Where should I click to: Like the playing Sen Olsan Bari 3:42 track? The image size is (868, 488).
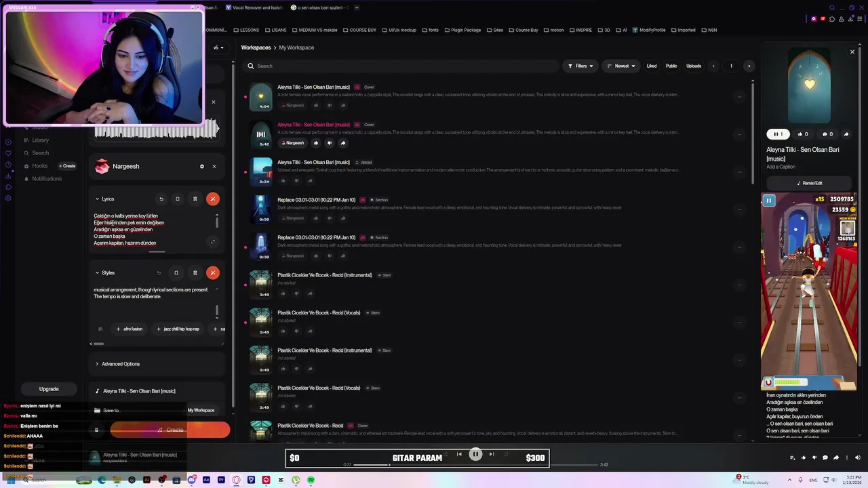coord(315,143)
